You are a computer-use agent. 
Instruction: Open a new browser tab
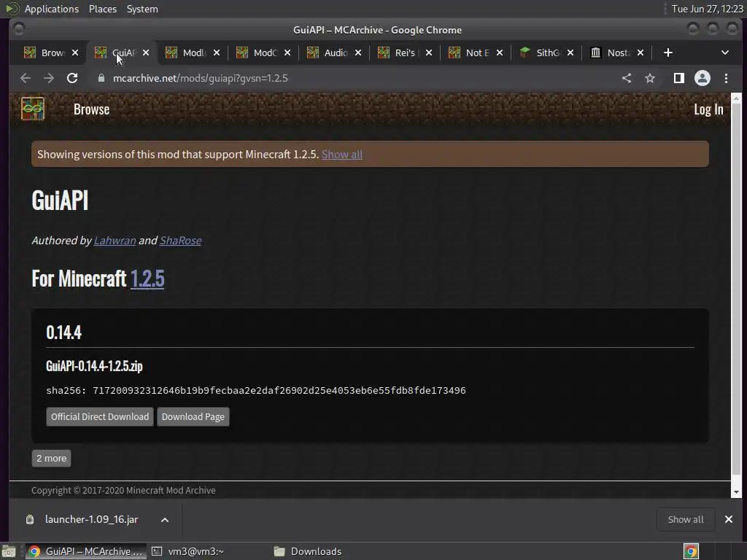click(x=668, y=52)
